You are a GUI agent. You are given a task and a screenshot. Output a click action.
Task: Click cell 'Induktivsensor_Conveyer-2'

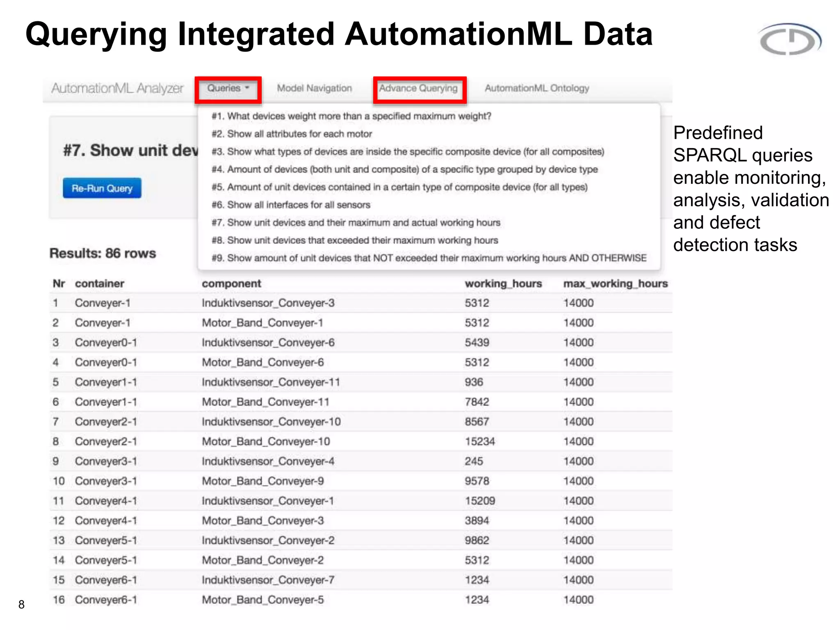(268, 541)
